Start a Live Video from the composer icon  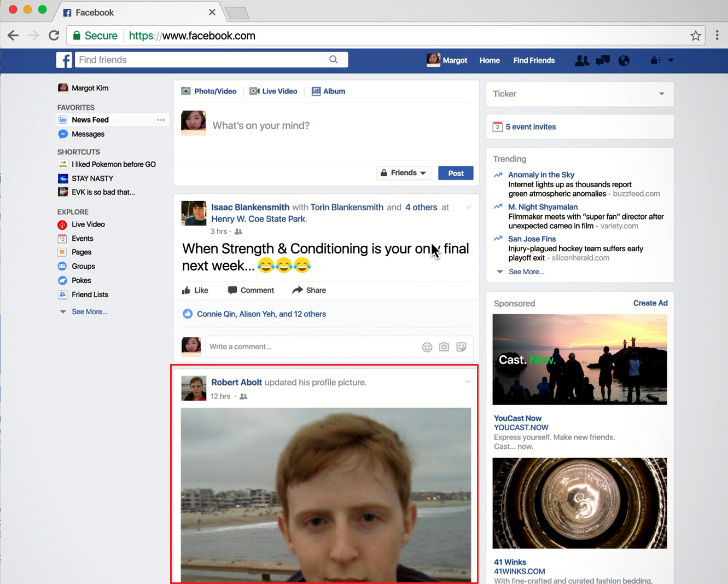pos(254,91)
